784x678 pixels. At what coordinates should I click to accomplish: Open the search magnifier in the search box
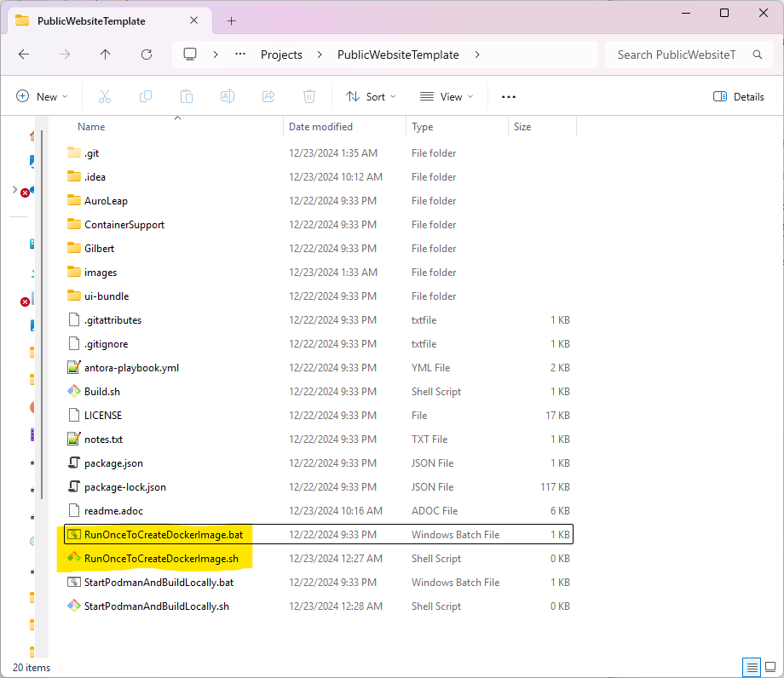click(758, 54)
